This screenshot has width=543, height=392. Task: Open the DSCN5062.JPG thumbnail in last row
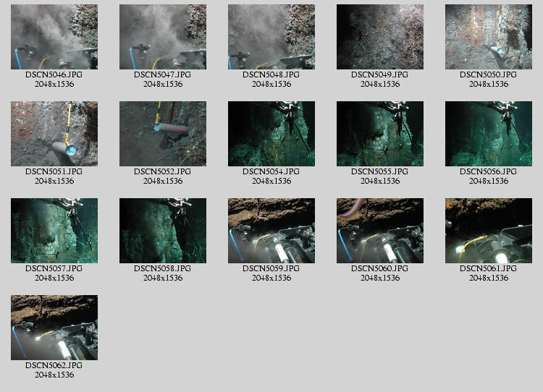pos(54,328)
